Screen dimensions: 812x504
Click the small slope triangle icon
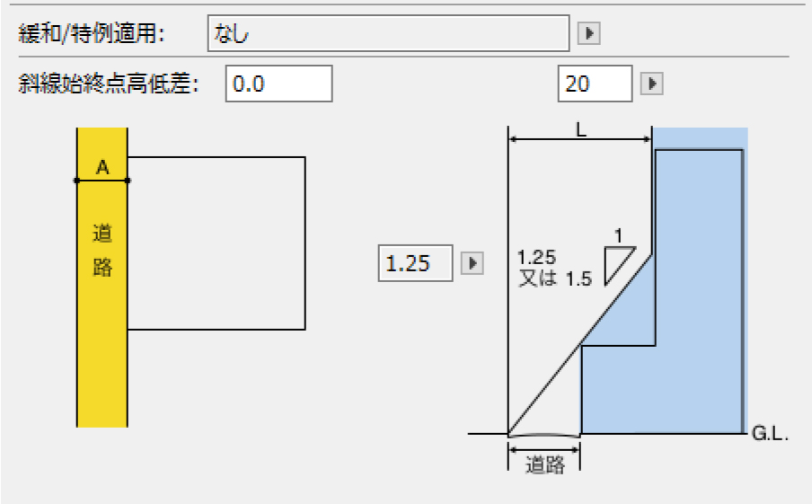(618, 267)
